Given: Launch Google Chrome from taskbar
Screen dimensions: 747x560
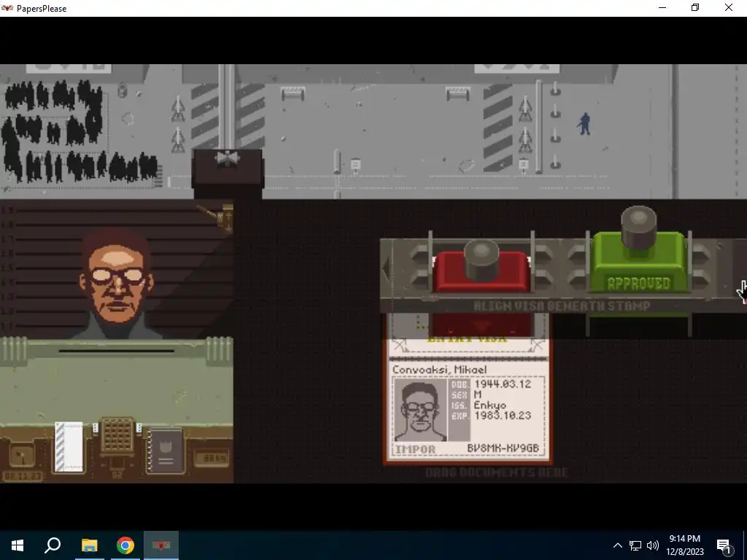Looking at the screenshot, I should pos(125,545).
